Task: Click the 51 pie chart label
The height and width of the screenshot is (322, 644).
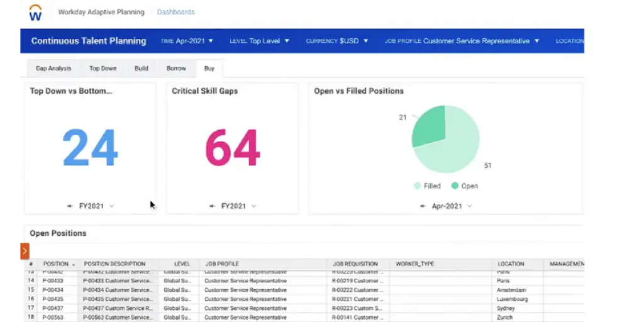Action: tap(487, 165)
